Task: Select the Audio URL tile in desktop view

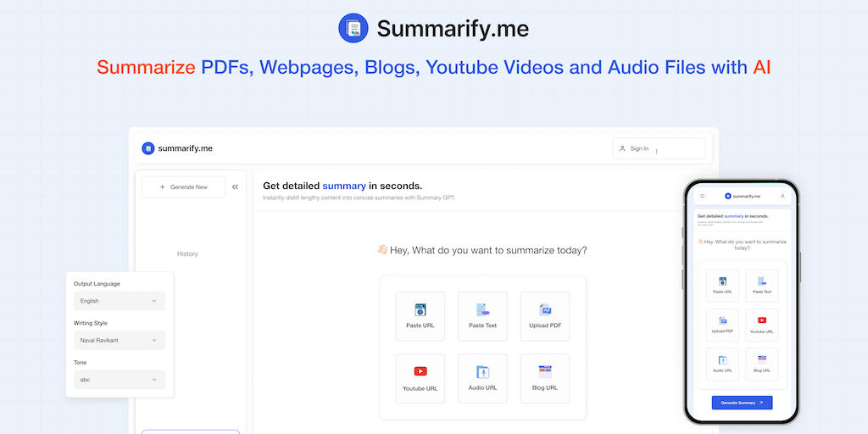Action: [482, 378]
